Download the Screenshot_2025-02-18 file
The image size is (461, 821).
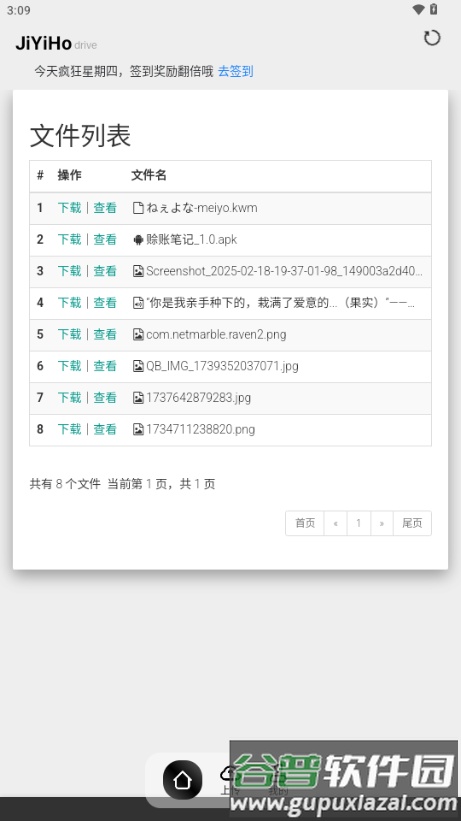69,271
